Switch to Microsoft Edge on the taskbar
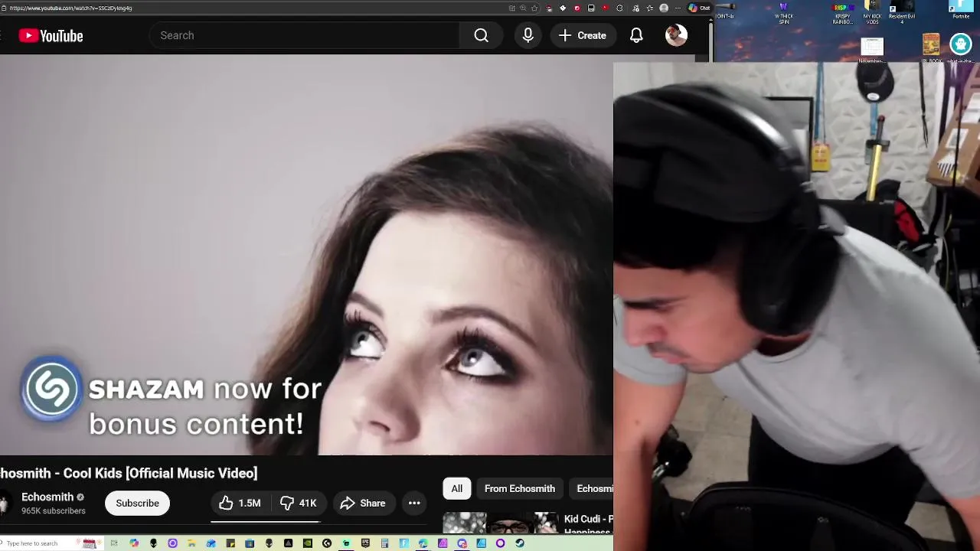The width and height of the screenshot is (980, 551). pos(423,543)
